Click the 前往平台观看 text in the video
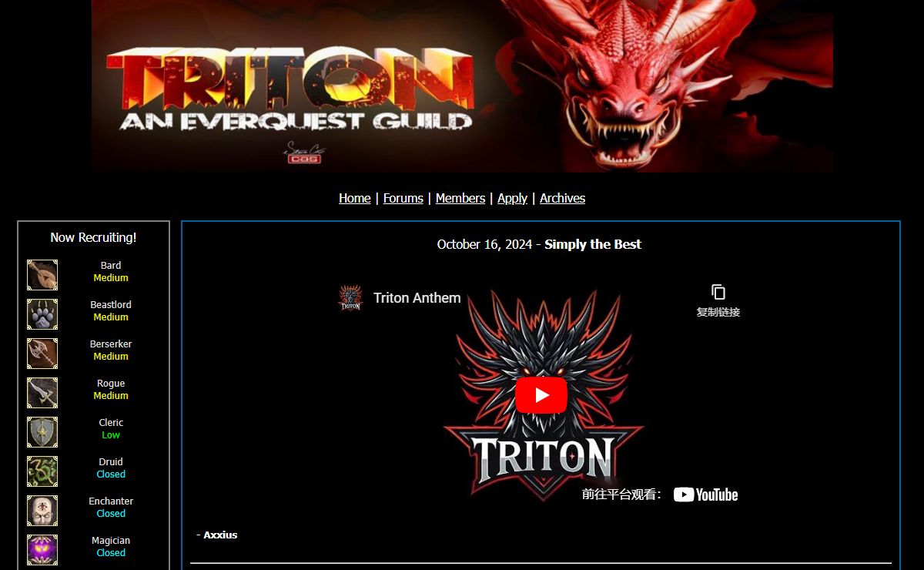924x570 pixels. pyautogui.click(x=622, y=495)
